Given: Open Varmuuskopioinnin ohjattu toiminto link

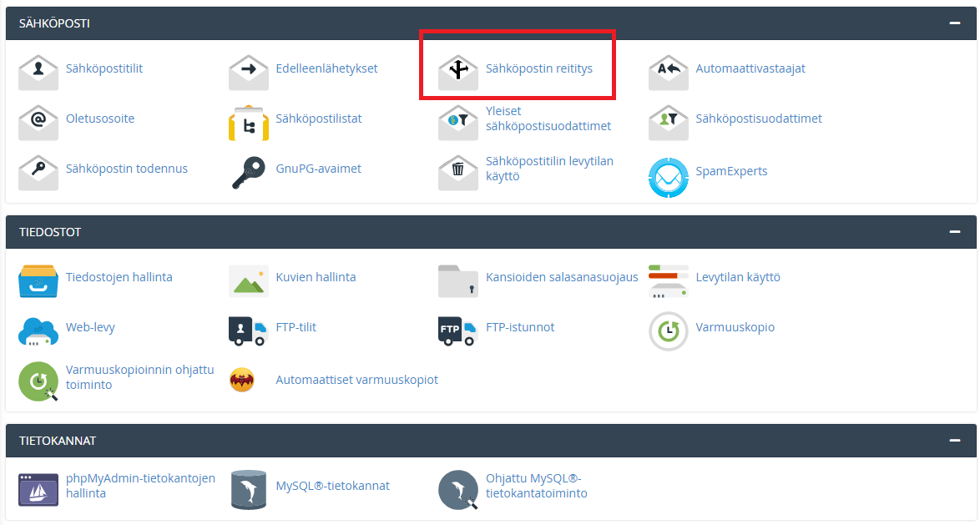Looking at the screenshot, I should click(x=140, y=377).
